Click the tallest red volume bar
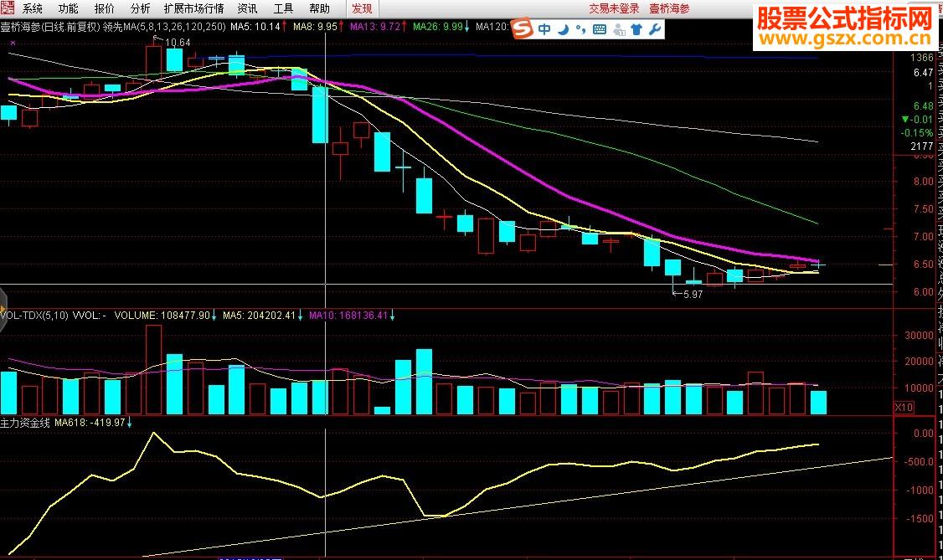 [153, 369]
